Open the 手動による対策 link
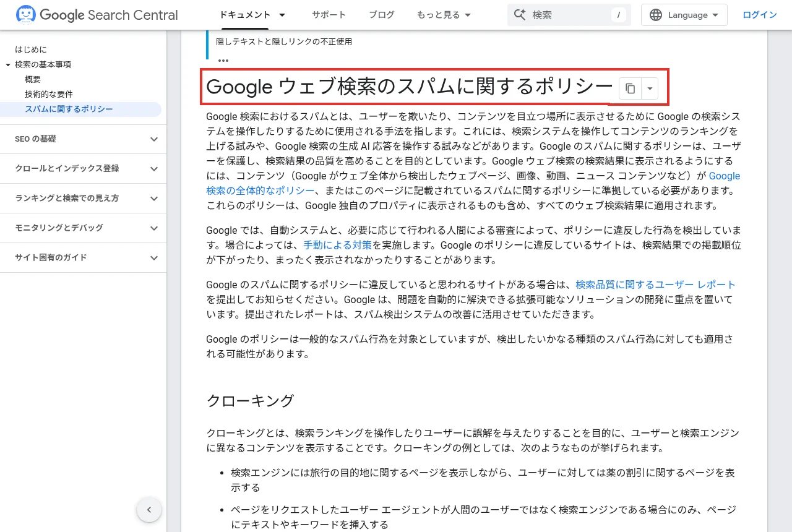Viewport: 792px width, 532px height. coord(337,245)
